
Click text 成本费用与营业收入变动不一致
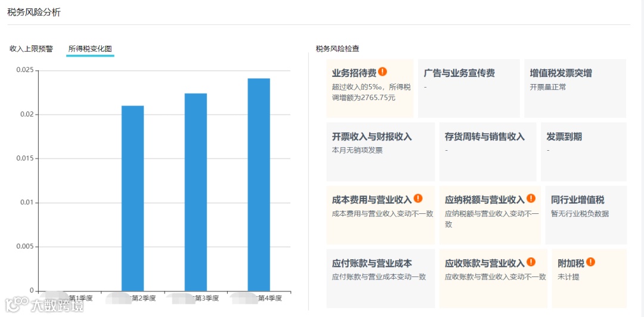click(x=382, y=213)
